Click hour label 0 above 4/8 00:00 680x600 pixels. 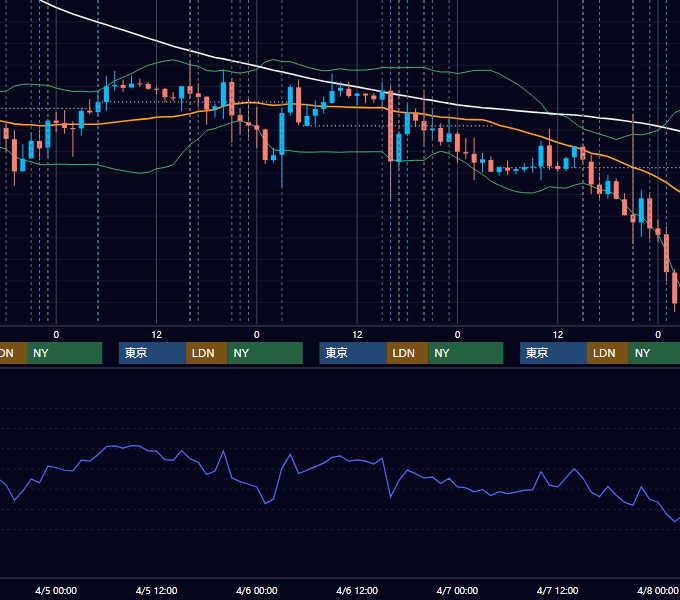(x=658, y=335)
